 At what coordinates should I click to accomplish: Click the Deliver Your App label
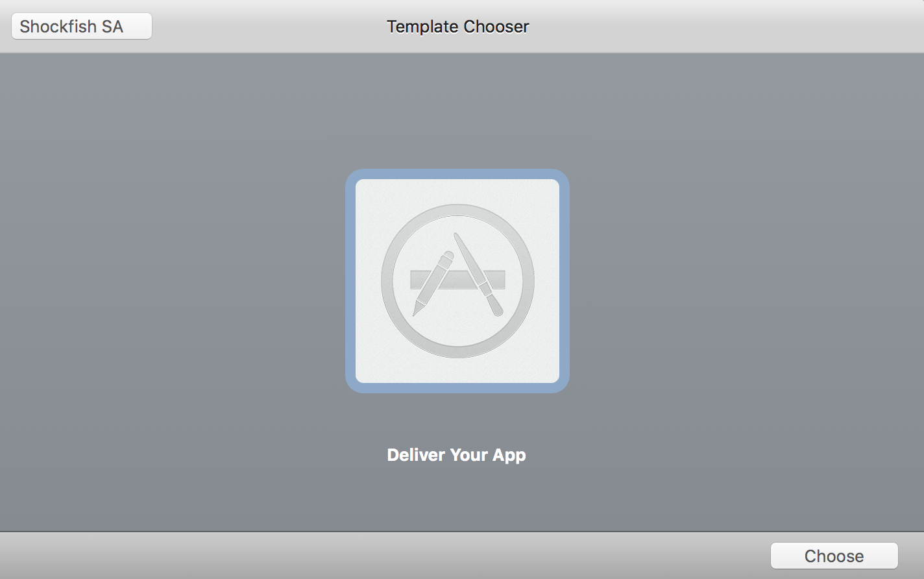[456, 455]
